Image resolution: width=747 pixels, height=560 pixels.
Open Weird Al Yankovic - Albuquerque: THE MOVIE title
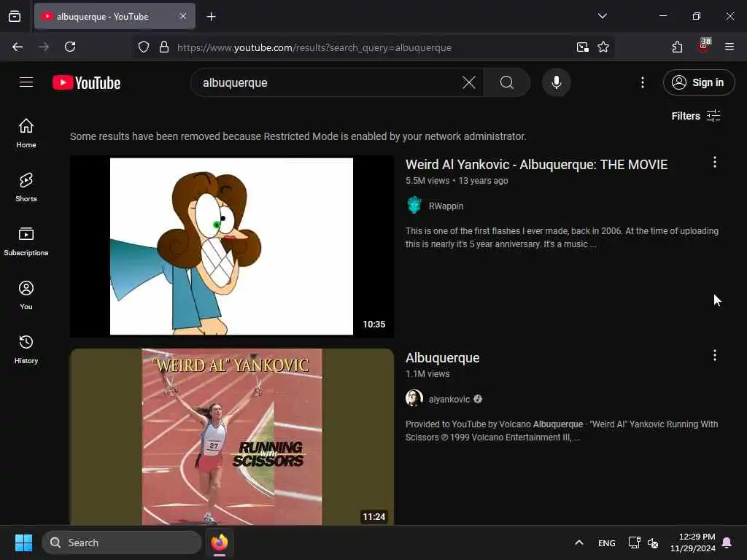pos(536,164)
